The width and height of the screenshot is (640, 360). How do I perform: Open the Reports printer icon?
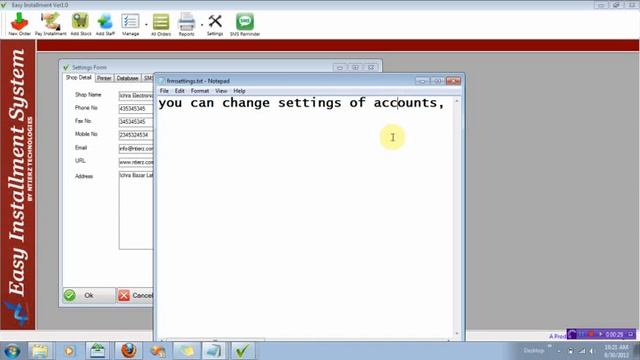pos(187,24)
